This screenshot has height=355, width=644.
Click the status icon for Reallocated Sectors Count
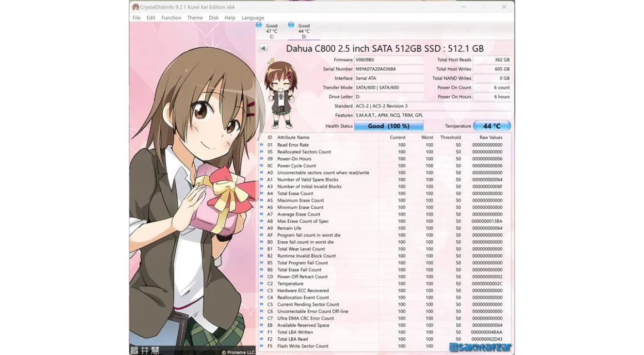(x=261, y=152)
